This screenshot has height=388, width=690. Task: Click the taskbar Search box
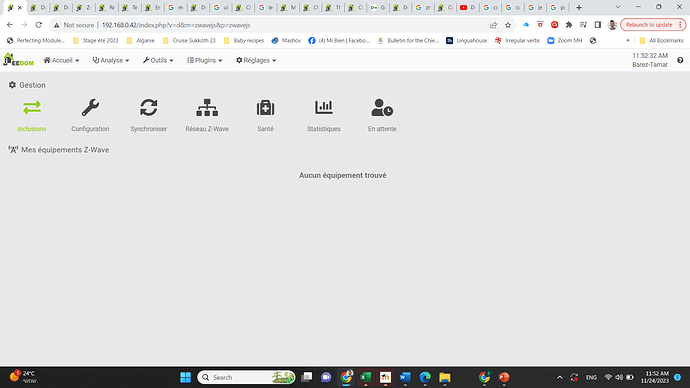click(x=246, y=377)
